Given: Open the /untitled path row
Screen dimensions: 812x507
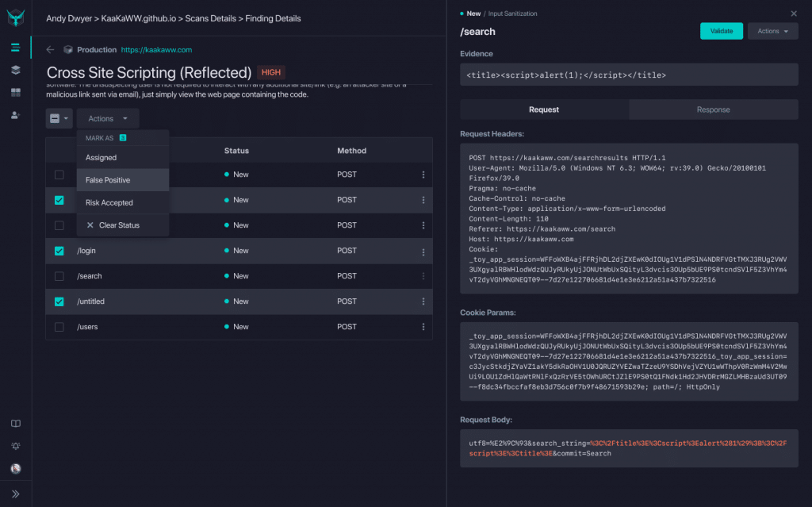Looking at the screenshot, I should (x=90, y=302).
